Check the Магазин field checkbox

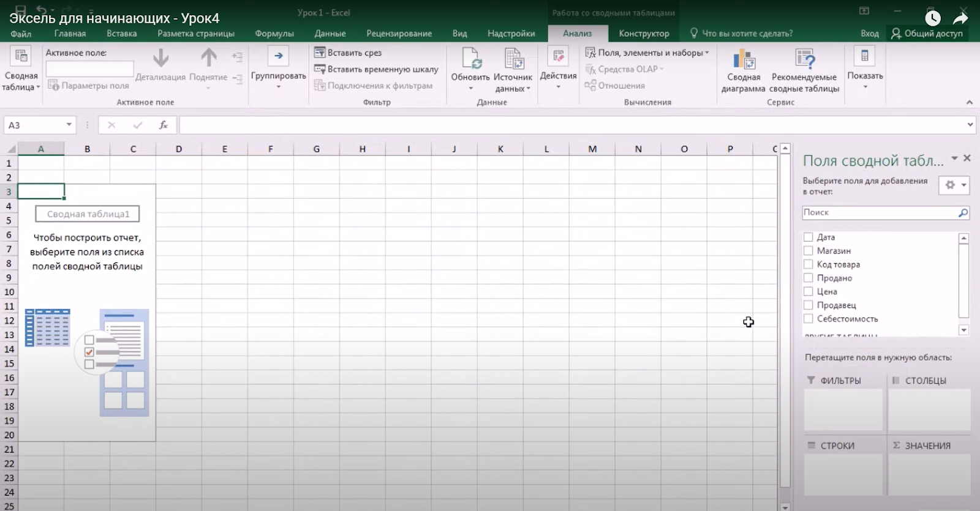(x=809, y=250)
